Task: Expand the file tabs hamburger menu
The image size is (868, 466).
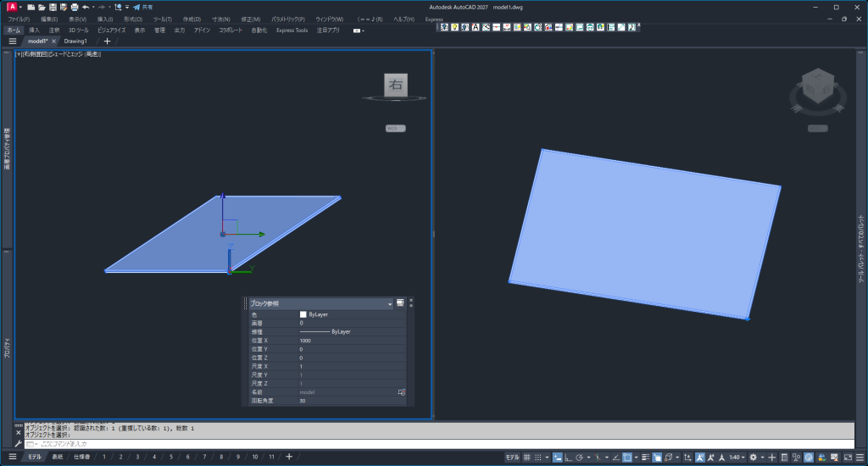Action: click(12, 41)
